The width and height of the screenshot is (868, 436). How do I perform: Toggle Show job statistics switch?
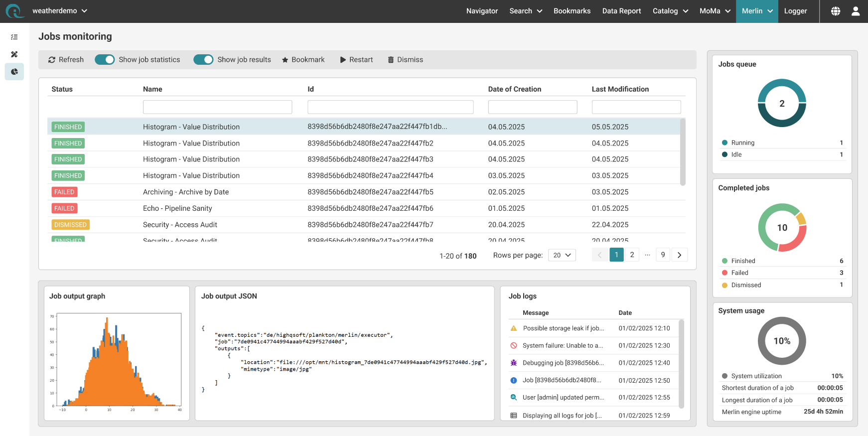[x=105, y=60]
